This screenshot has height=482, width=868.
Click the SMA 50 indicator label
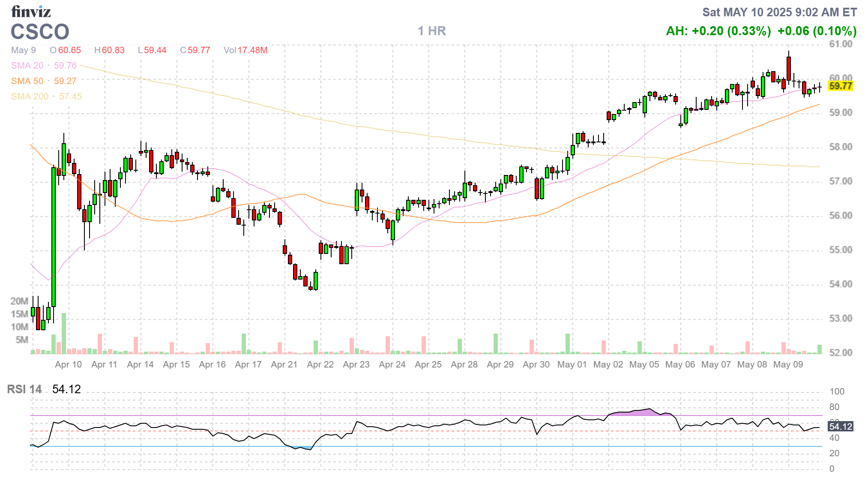pos(27,81)
